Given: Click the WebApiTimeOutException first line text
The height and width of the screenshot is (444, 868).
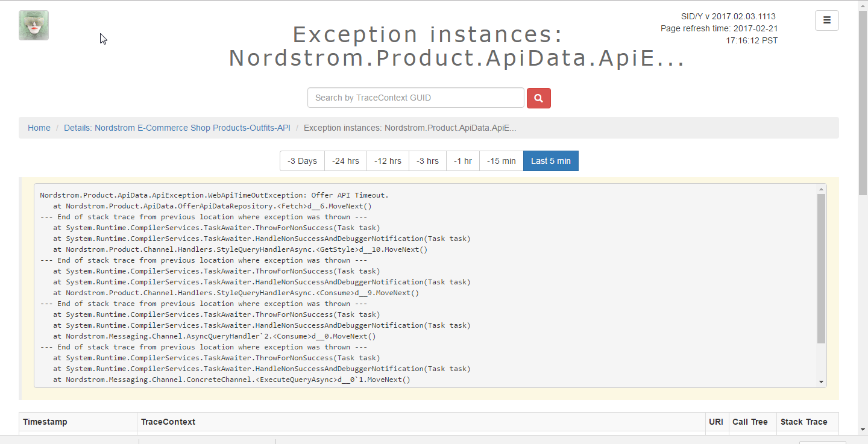Looking at the screenshot, I should [215, 195].
